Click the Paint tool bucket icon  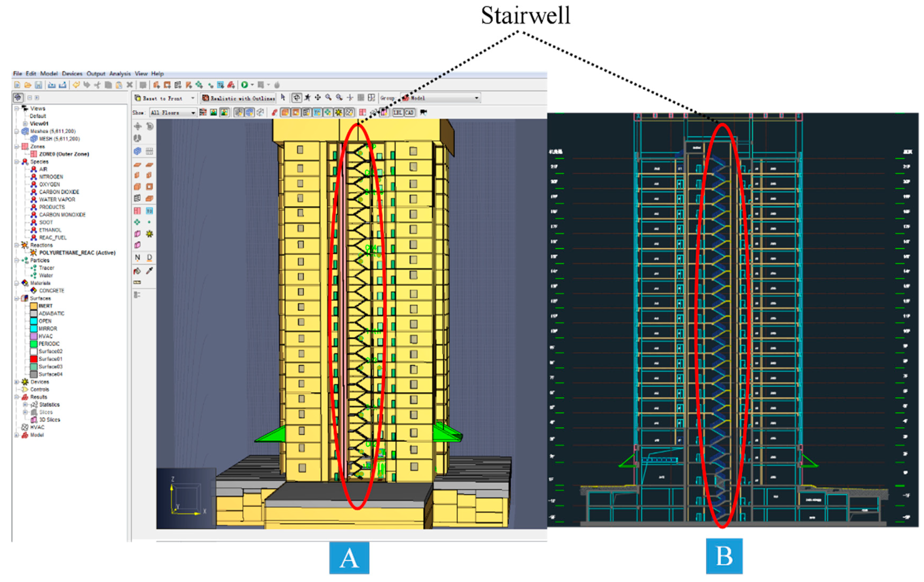click(137, 271)
